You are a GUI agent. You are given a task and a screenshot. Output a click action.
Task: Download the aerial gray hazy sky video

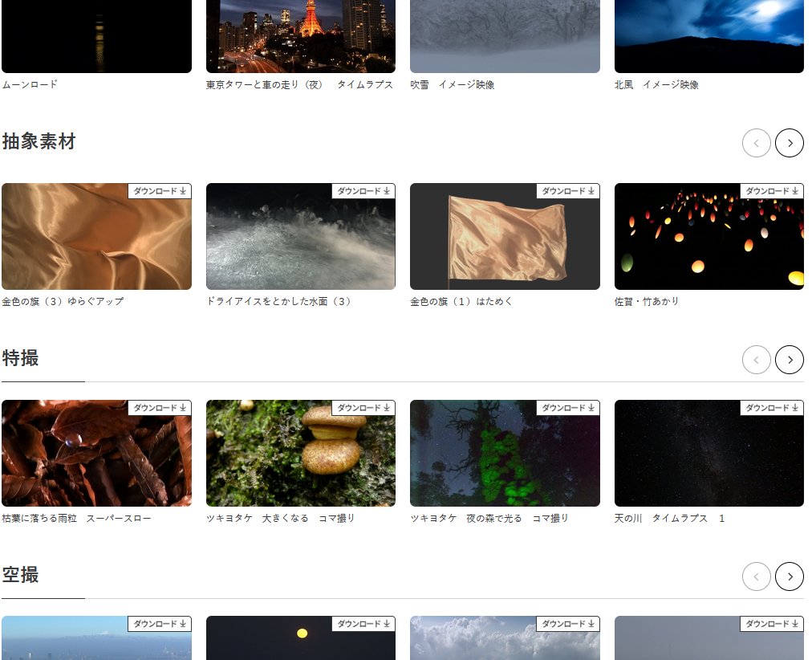coord(772,624)
